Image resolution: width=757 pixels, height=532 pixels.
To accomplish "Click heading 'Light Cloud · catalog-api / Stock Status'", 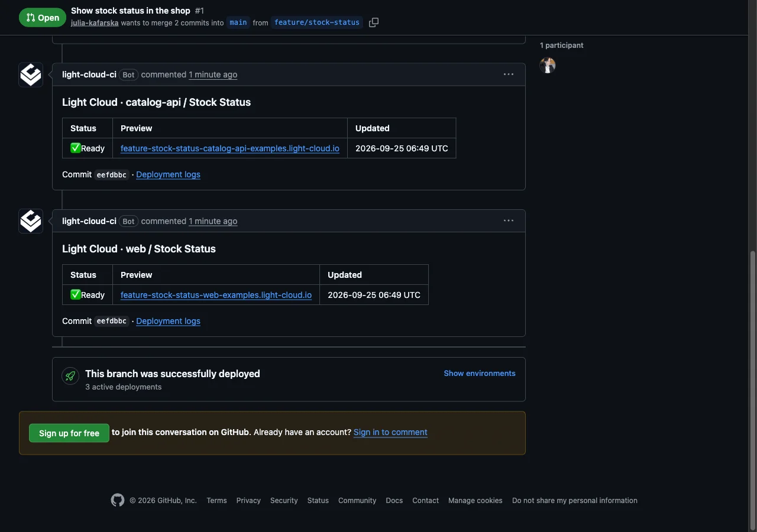I will [157, 102].
